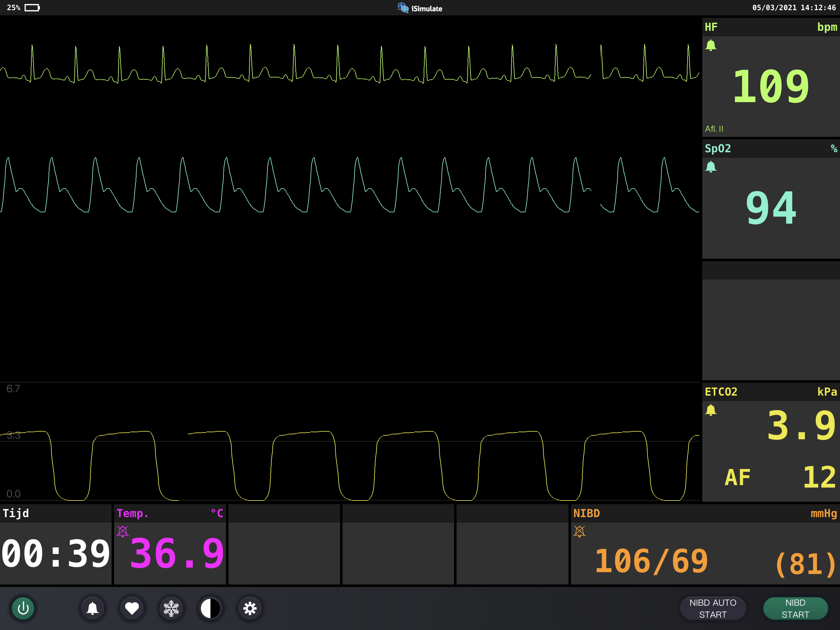Tap the HF panel header label
Viewport: 840px width, 630px height.
tap(711, 27)
